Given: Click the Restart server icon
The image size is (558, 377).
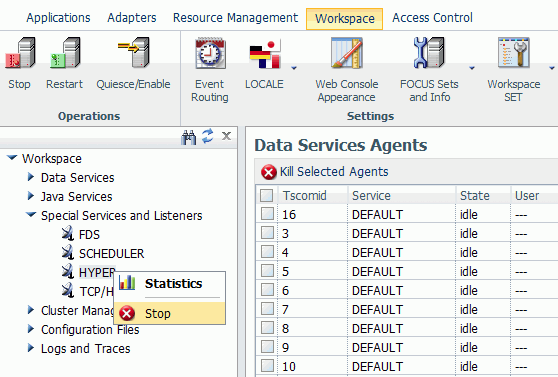Looking at the screenshot, I should [x=65, y=53].
